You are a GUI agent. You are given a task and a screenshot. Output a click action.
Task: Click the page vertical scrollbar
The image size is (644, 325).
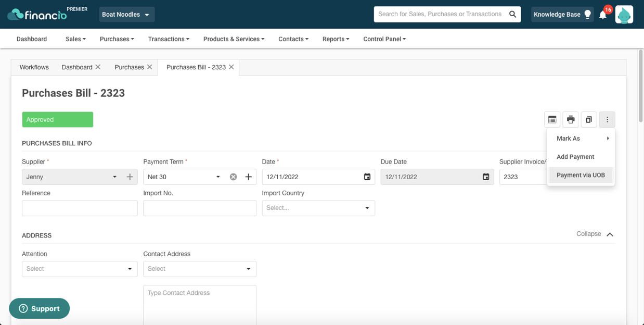[640, 86]
